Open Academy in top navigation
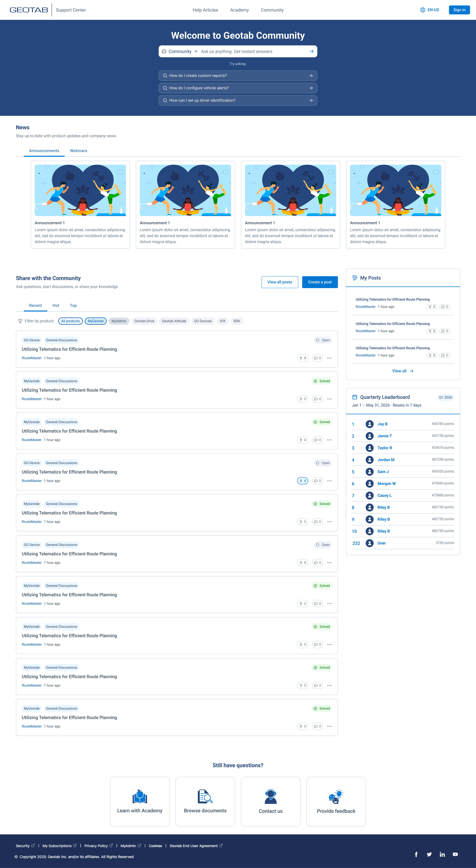This screenshot has width=476, height=868. point(239,10)
